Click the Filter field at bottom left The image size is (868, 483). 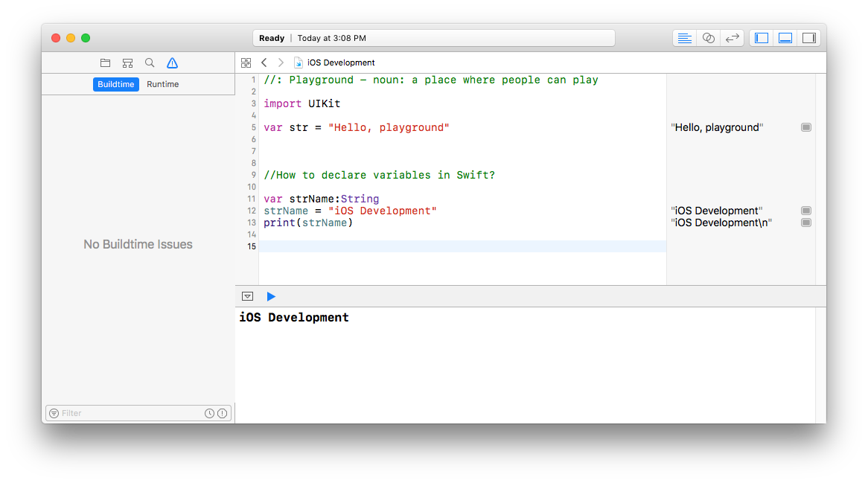pos(112,412)
